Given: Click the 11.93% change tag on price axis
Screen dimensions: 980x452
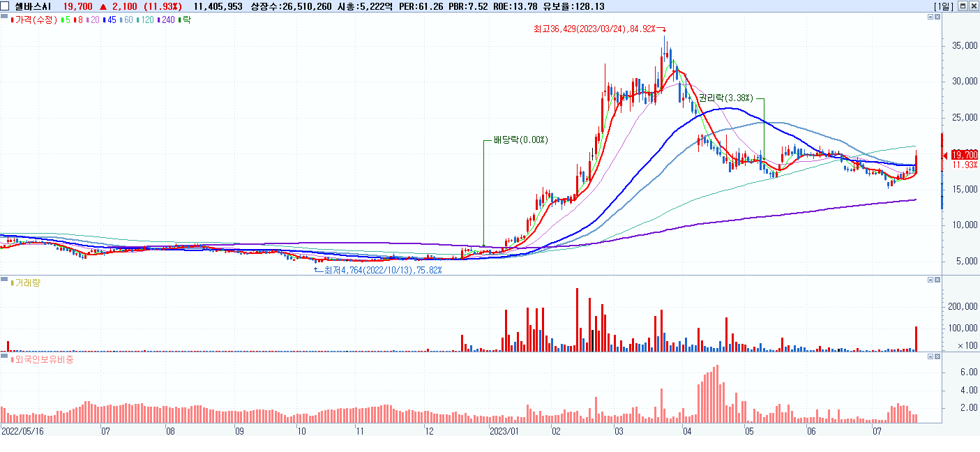Looking at the screenshot, I should pyautogui.click(x=964, y=165).
